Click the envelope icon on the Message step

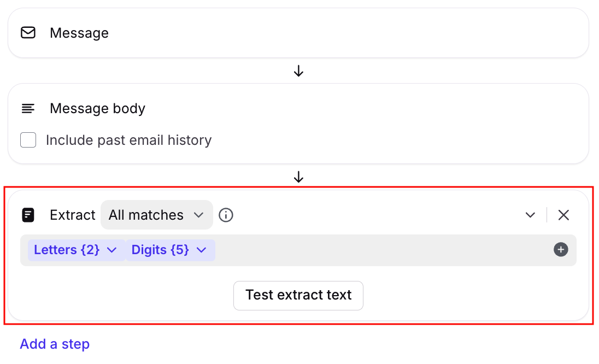[x=28, y=33]
